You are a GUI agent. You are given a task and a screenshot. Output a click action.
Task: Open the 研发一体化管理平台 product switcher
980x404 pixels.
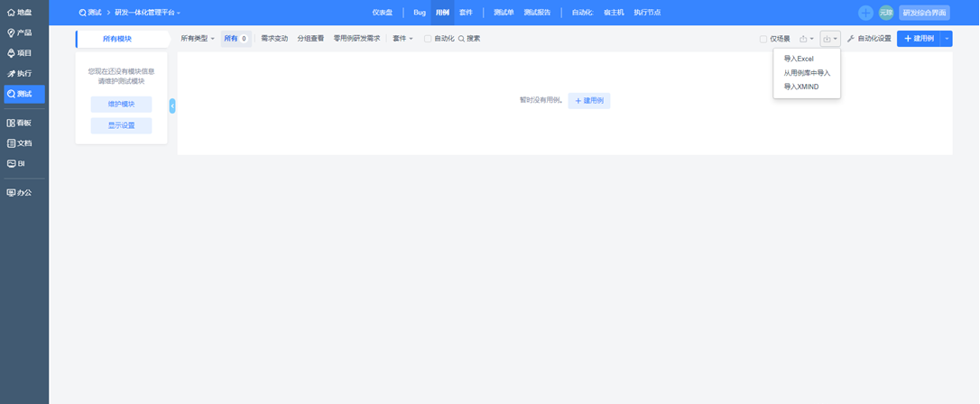tap(147, 13)
